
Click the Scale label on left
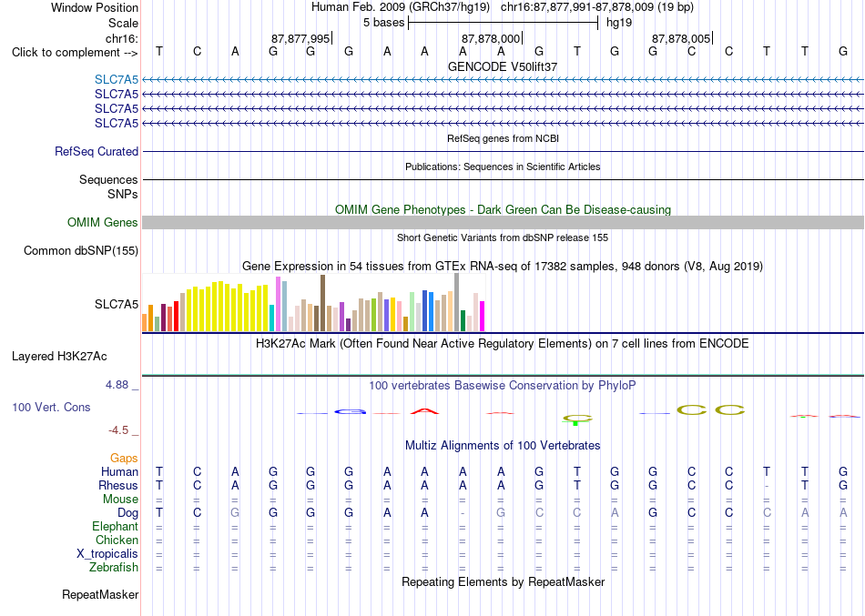pyautogui.click(x=124, y=23)
